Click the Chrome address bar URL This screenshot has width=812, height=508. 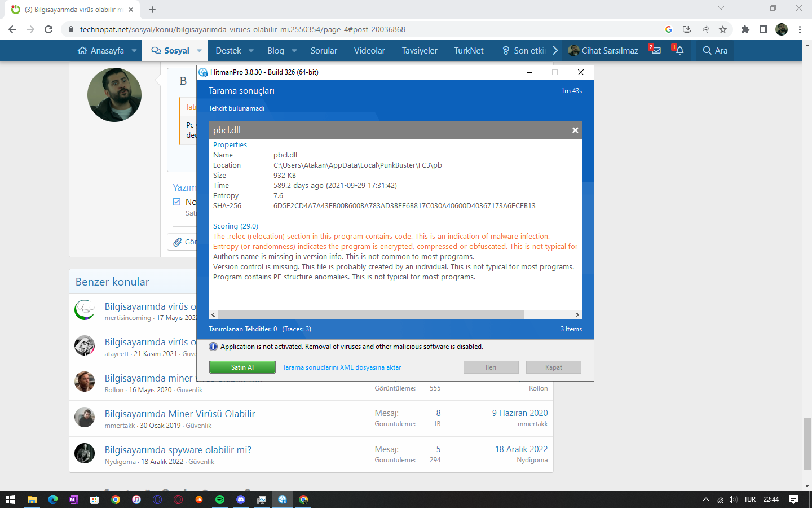242,29
